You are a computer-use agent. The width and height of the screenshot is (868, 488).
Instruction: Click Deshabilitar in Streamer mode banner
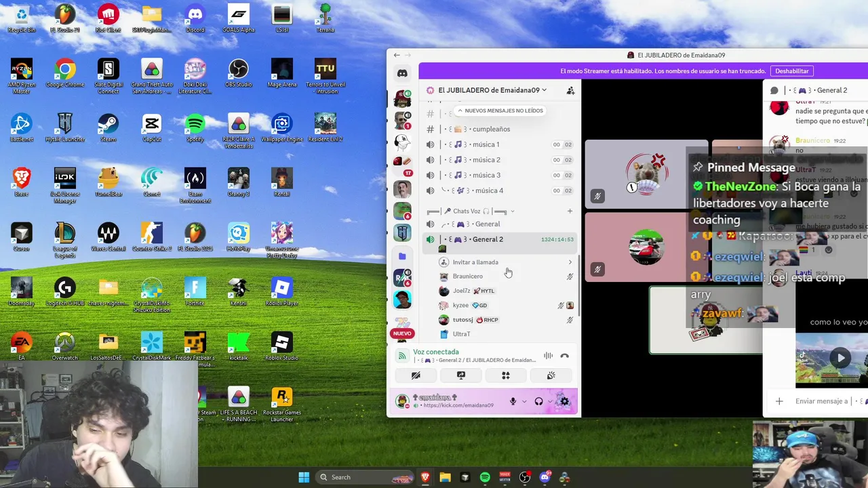pos(792,71)
